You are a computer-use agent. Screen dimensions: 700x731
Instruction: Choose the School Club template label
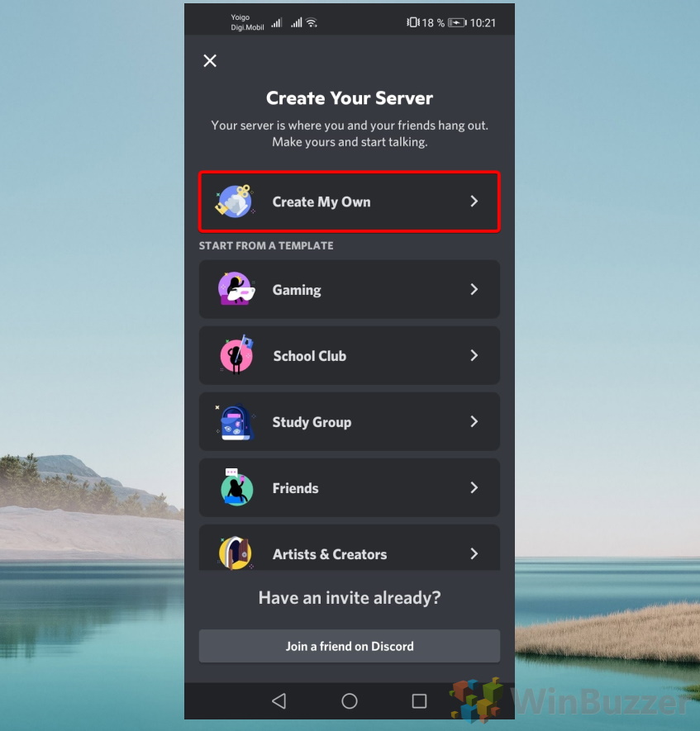pyautogui.click(x=310, y=356)
